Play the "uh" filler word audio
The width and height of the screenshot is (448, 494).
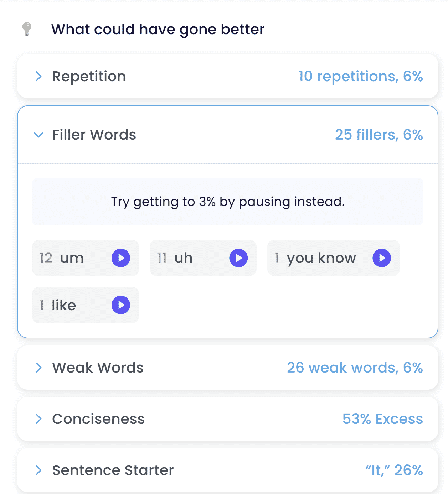[x=238, y=258]
